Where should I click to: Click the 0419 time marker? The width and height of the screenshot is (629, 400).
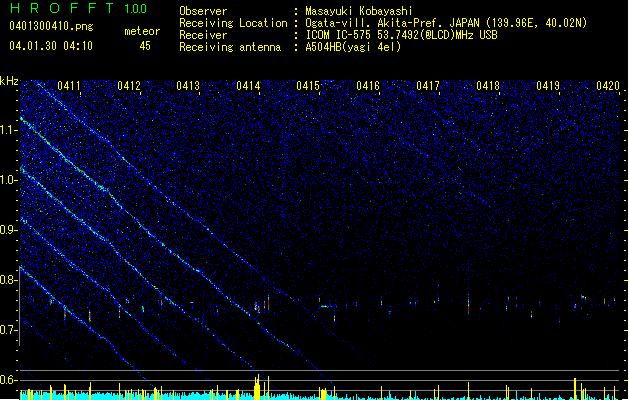(548, 85)
